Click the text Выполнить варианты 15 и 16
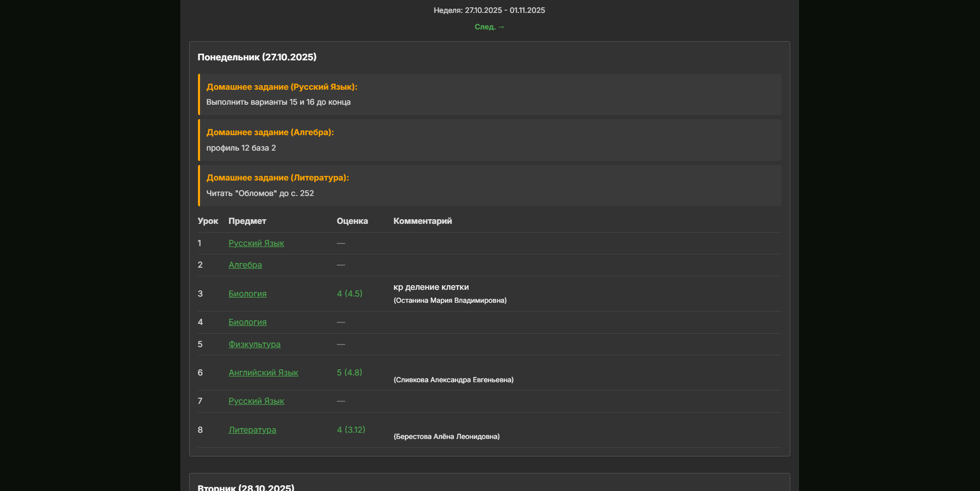This screenshot has width=980, height=491. tap(260, 102)
